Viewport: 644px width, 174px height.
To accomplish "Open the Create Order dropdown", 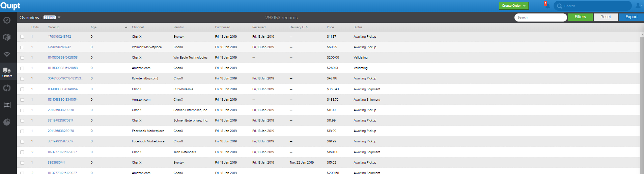I will pos(513,6).
